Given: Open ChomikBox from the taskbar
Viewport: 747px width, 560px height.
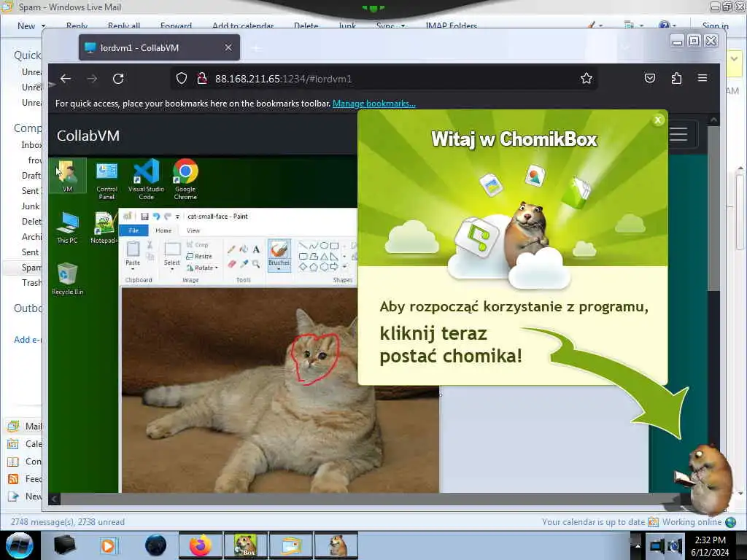Looking at the screenshot, I should (x=246, y=545).
